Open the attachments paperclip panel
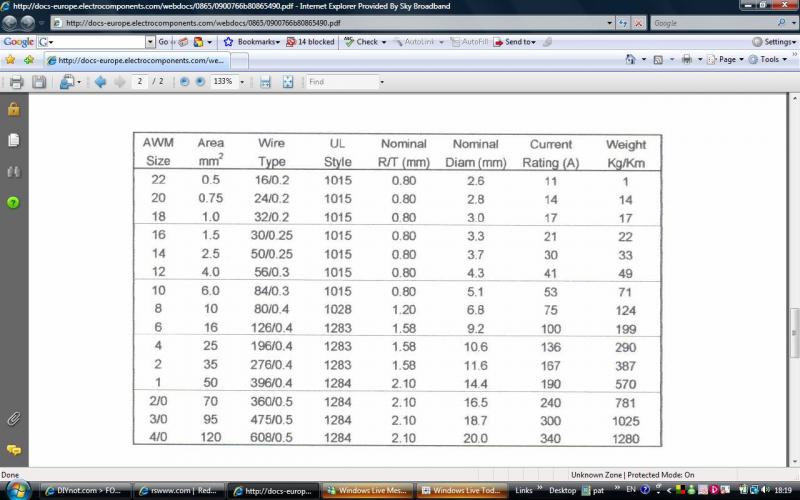Image resolution: width=800 pixels, height=500 pixels. (x=13, y=417)
